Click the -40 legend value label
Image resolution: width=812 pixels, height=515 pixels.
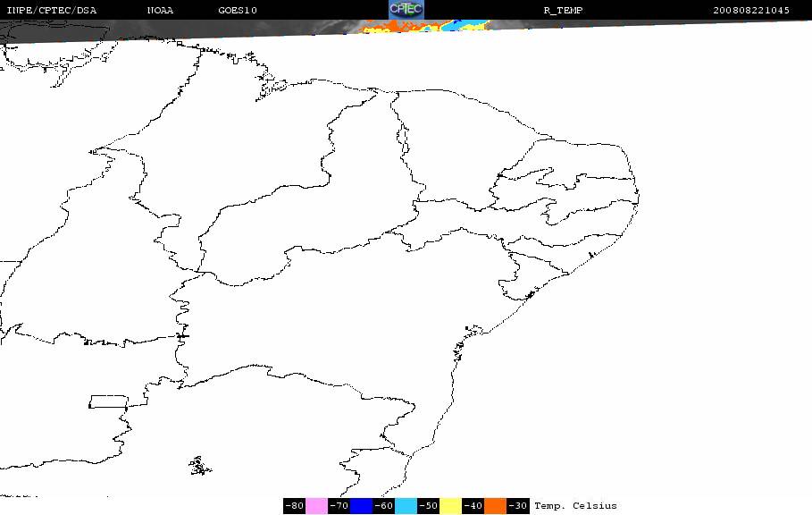click(473, 506)
